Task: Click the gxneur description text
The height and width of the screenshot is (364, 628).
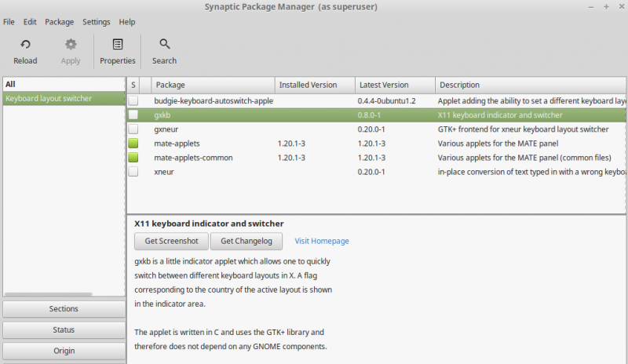Action: (523, 129)
